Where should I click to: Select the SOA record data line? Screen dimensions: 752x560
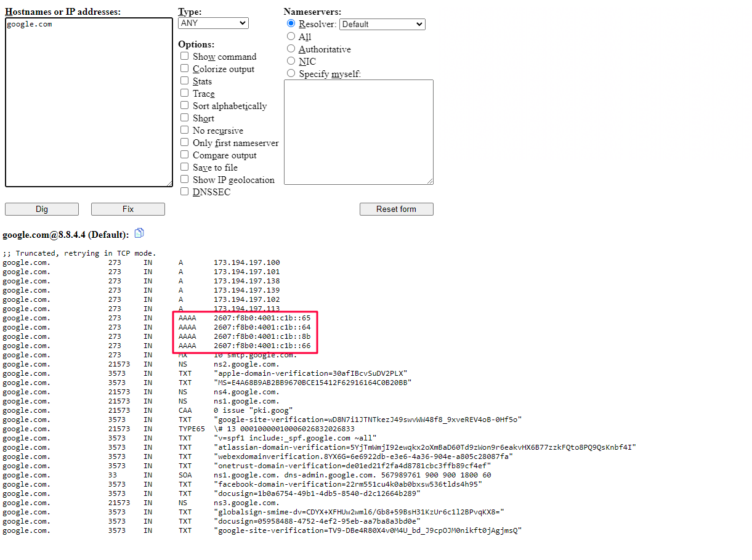[352, 475]
